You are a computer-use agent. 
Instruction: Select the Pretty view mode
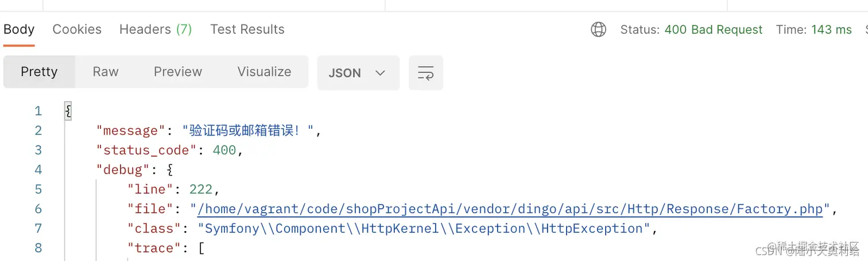click(39, 72)
